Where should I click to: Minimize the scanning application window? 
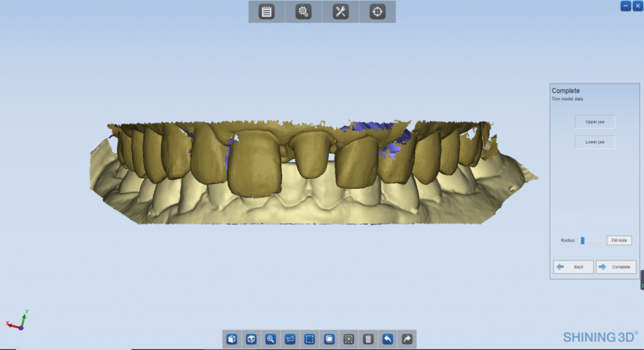(626, 6)
